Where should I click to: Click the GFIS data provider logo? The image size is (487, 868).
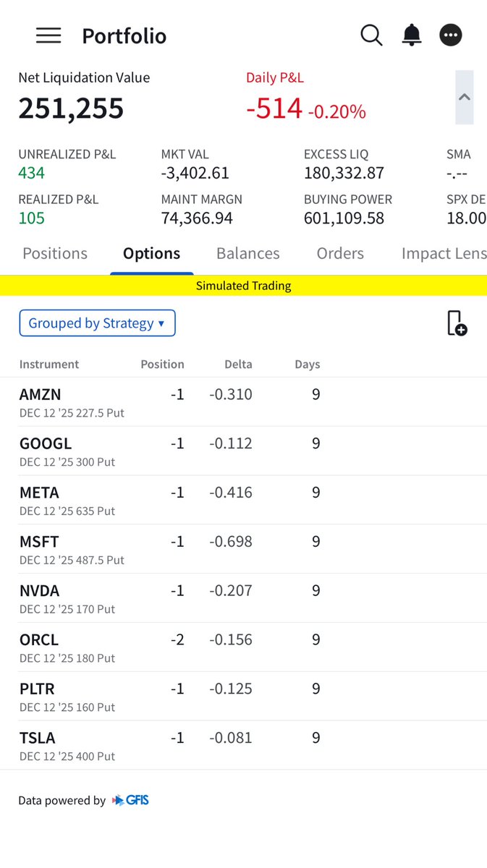click(130, 800)
